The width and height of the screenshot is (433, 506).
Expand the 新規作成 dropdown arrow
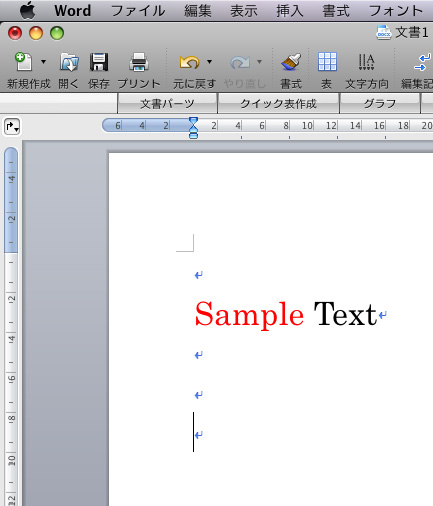click(43, 62)
